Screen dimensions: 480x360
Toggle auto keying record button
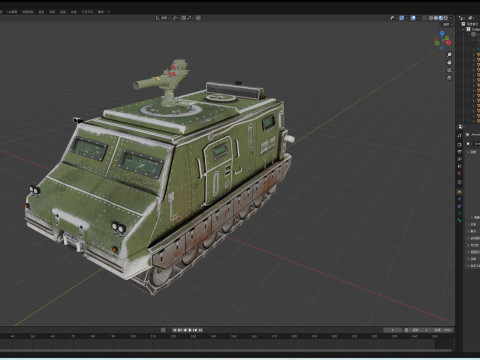point(163,330)
